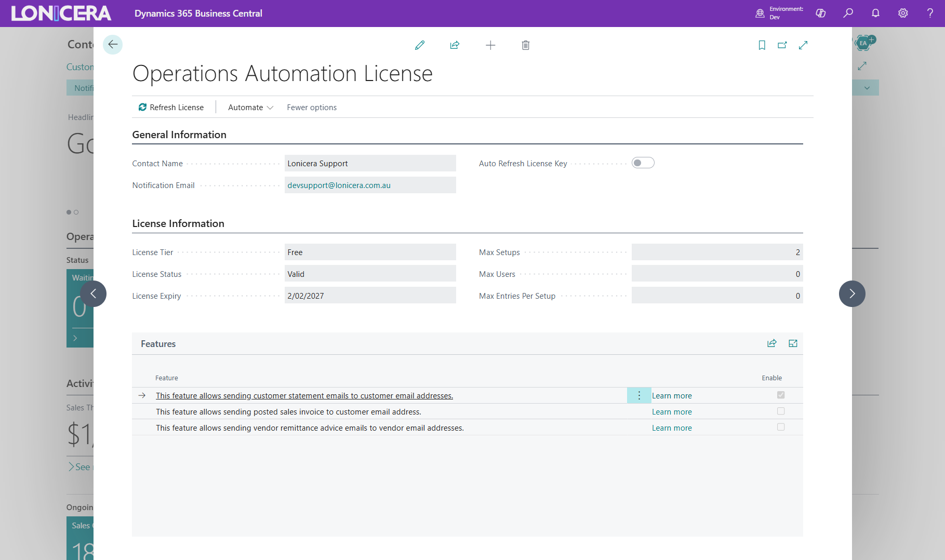Click the edit pencil icon
The height and width of the screenshot is (560, 945).
420,45
